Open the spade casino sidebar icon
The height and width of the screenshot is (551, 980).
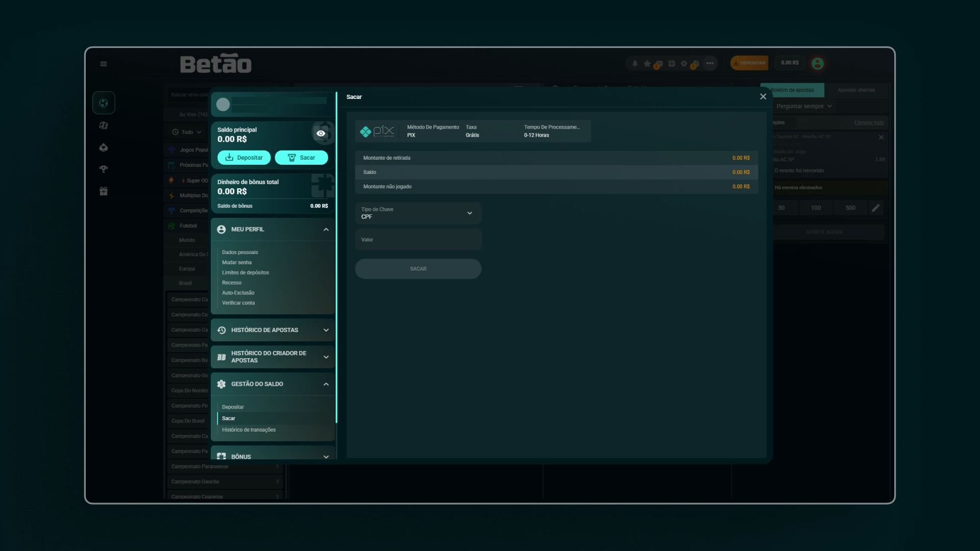click(x=104, y=147)
